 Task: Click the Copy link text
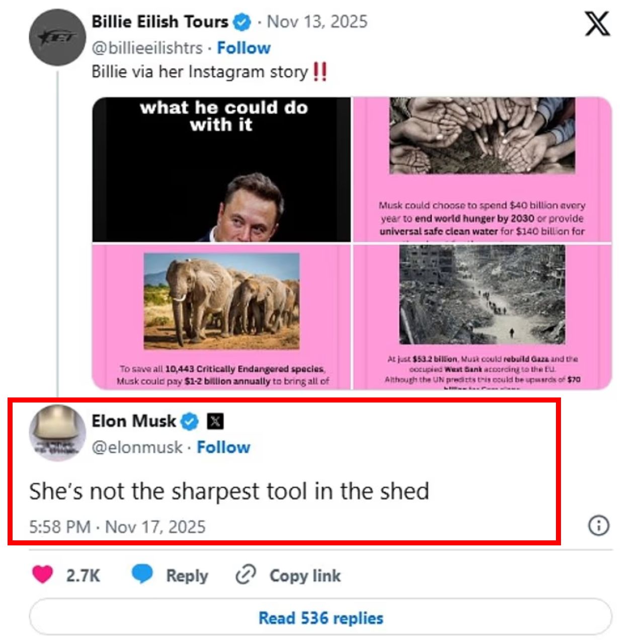pos(305,576)
